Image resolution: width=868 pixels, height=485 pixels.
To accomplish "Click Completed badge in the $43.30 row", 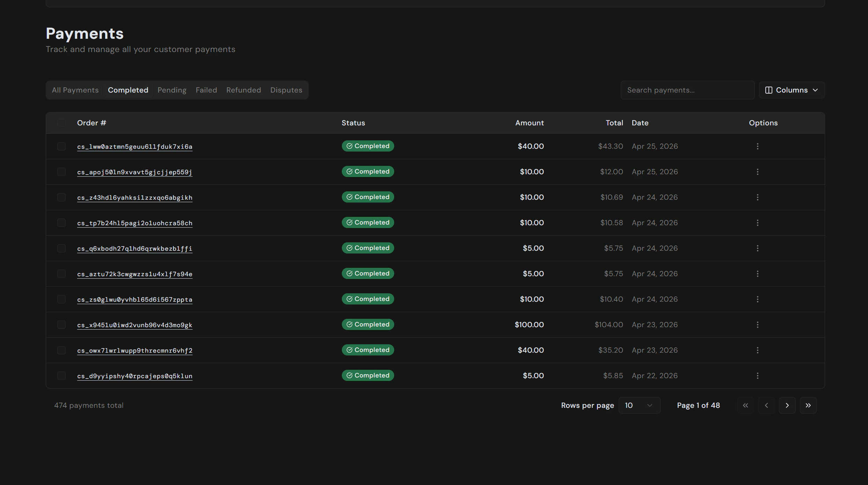I will click(x=368, y=146).
